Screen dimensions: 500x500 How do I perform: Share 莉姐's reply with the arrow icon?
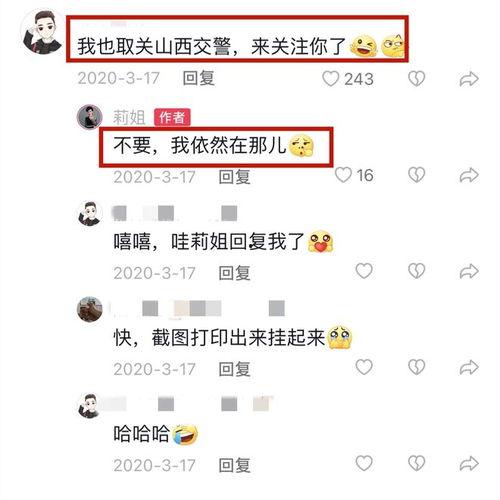(x=469, y=175)
